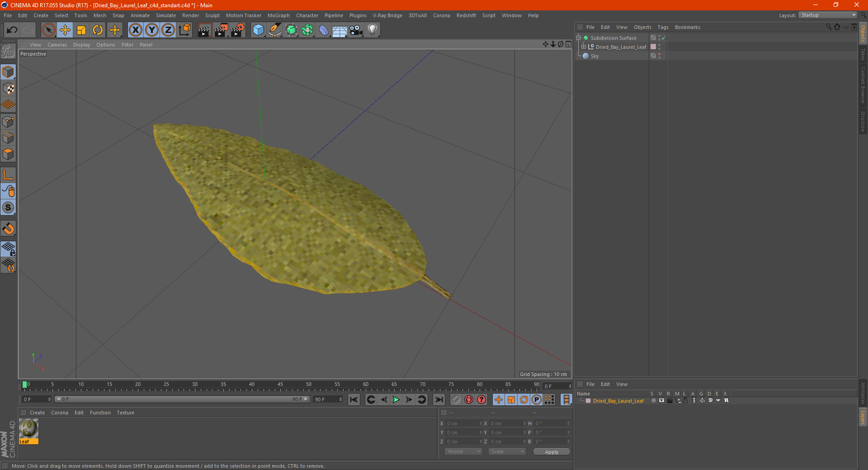Image resolution: width=868 pixels, height=470 pixels.
Task: Open the Layout Startup dropdown
Action: click(x=828, y=15)
